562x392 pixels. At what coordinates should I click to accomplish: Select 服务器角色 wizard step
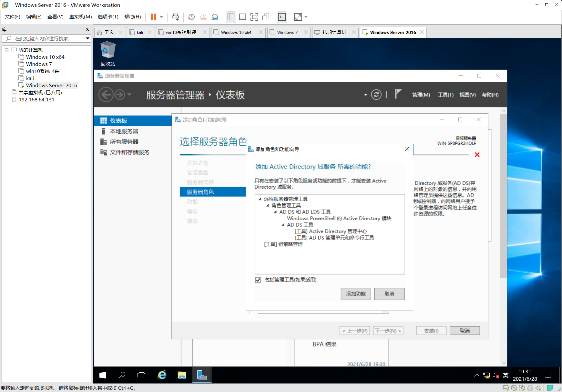[213, 192]
